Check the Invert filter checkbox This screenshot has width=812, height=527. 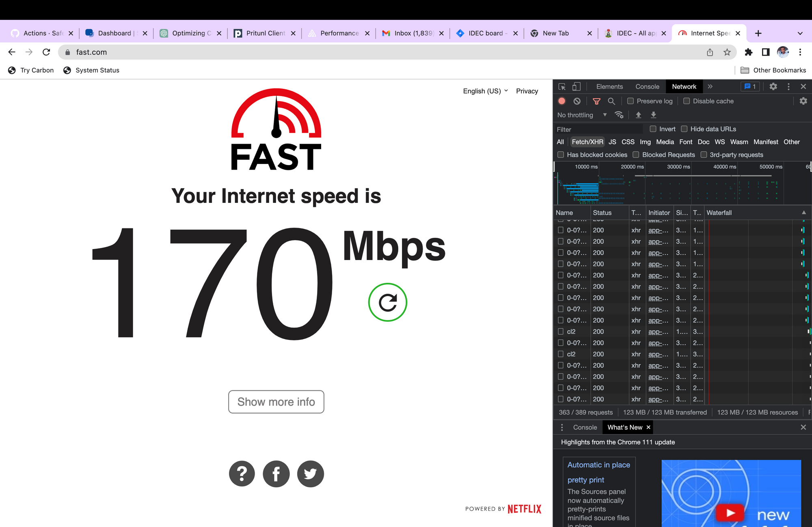tap(653, 129)
